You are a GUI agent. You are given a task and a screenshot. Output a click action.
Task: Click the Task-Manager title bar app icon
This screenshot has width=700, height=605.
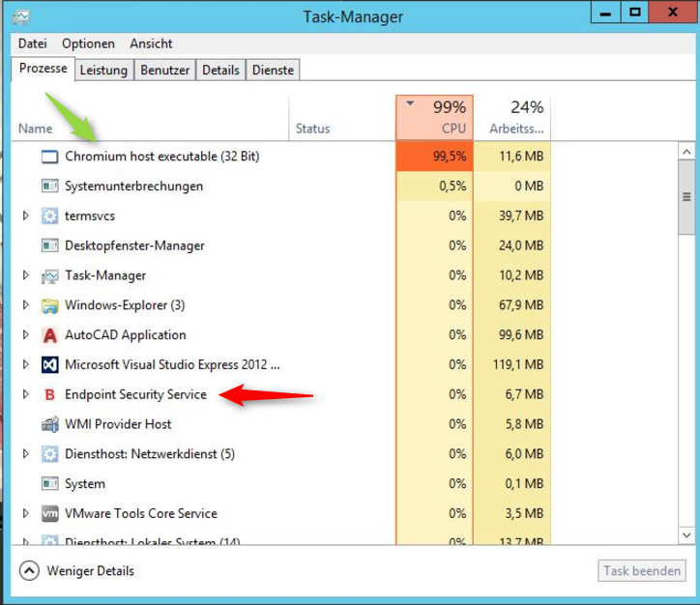21,17
